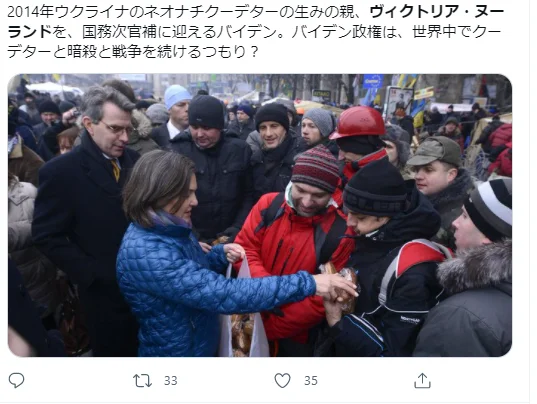Screen dimensions: 537x404
Task: Click the red hard hat in the photo
Action: (x=359, y=123)
